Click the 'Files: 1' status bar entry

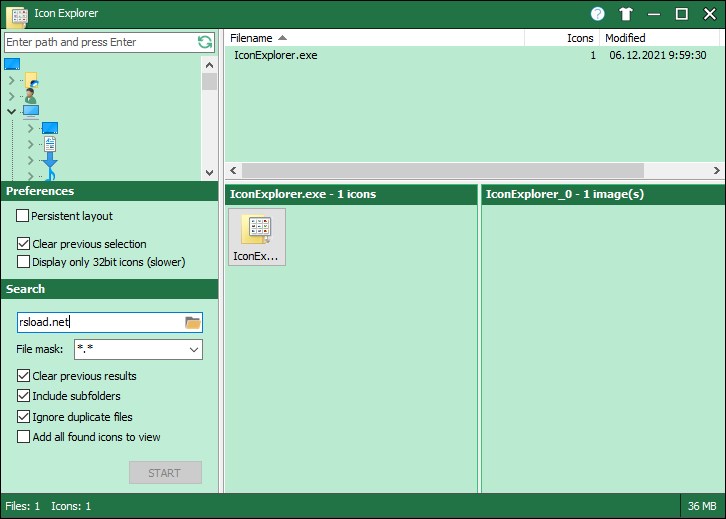pyautogui.click(x=23, y=506)
